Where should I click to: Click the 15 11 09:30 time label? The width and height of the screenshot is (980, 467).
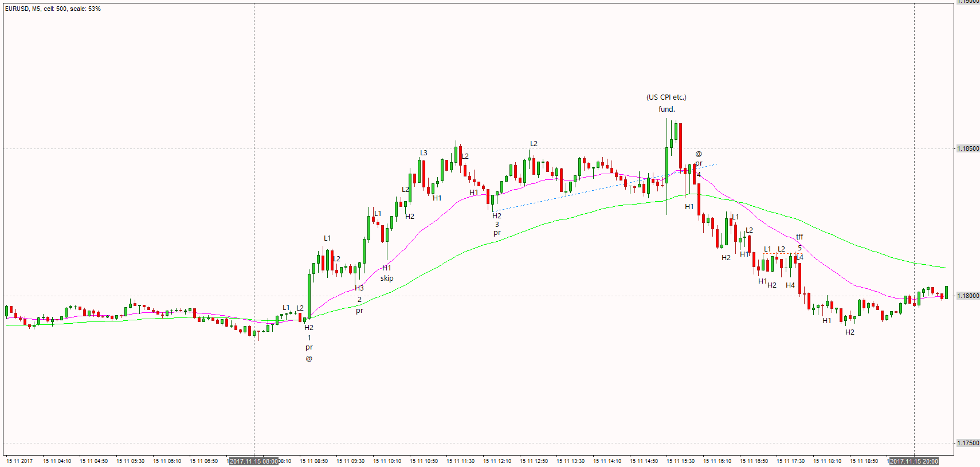350,461
